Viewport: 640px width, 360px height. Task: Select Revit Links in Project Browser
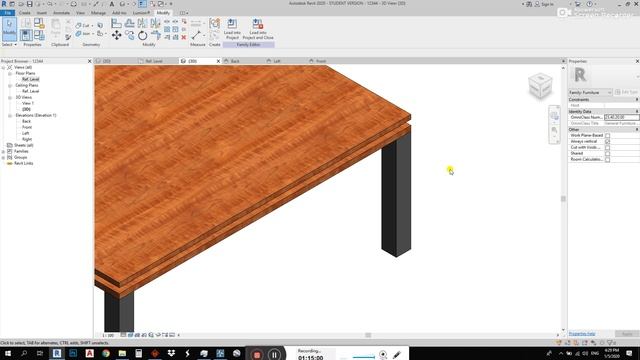(x=24, y=163)
